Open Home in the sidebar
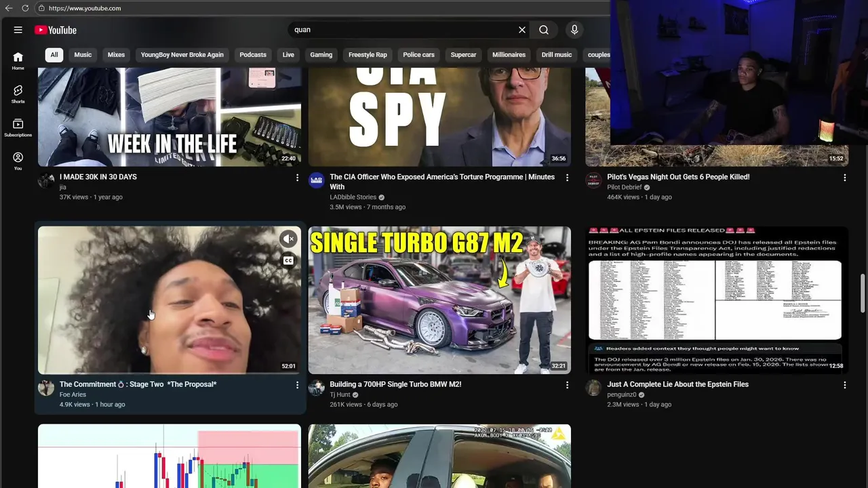 pyautogui.click(x=18, y=61)
